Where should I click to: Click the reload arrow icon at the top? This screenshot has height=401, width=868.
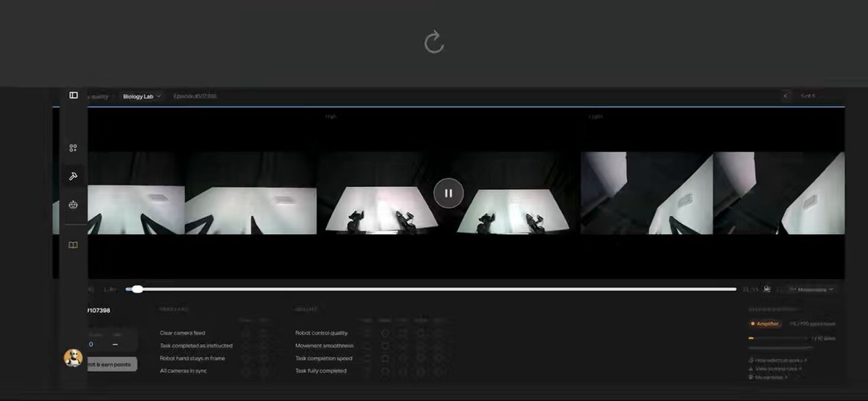tap(434, 43)
